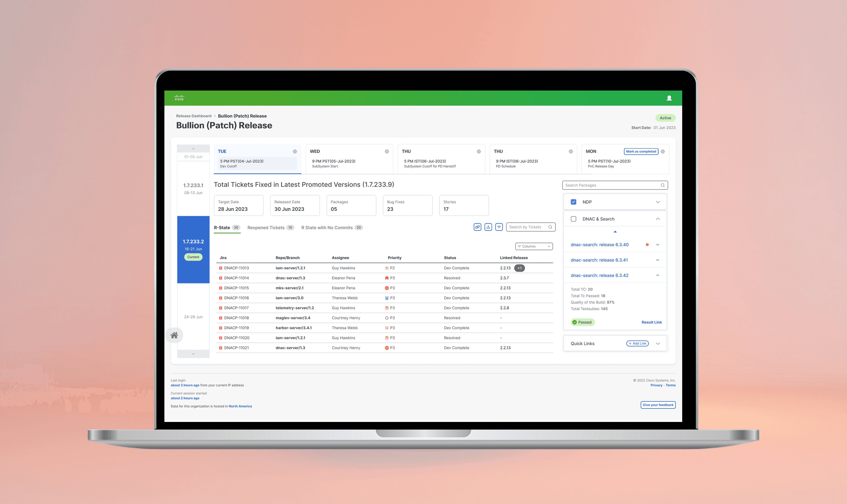Image resolution: width=847 pixels, height=504 pixels.
Task: Switch to Reopened Tickets tab
Action: 271,228
